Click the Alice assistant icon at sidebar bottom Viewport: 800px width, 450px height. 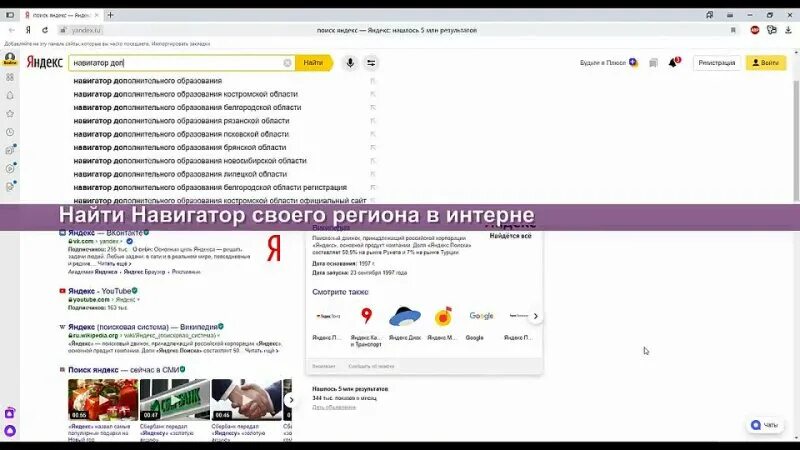click(10, 431)
